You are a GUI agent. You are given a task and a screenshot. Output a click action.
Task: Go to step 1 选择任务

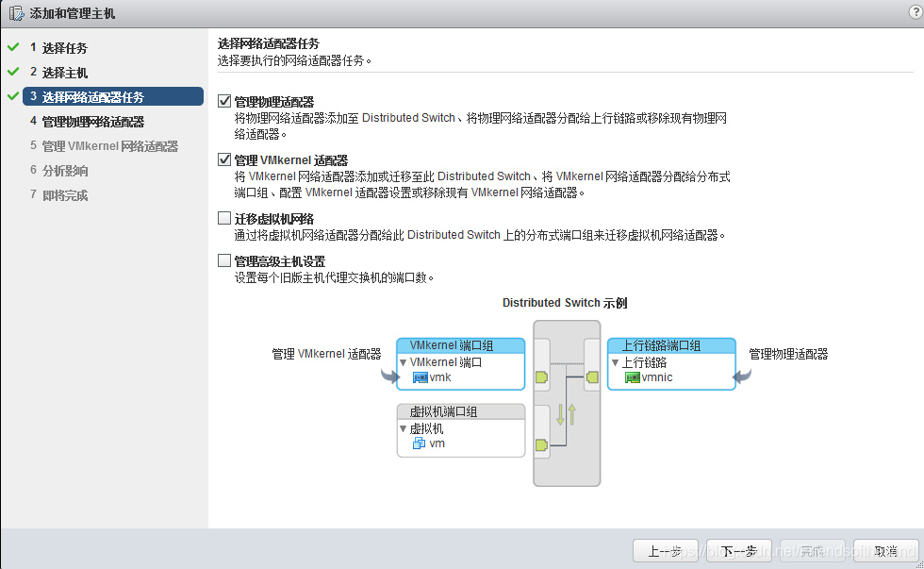[x=58, y=48]
